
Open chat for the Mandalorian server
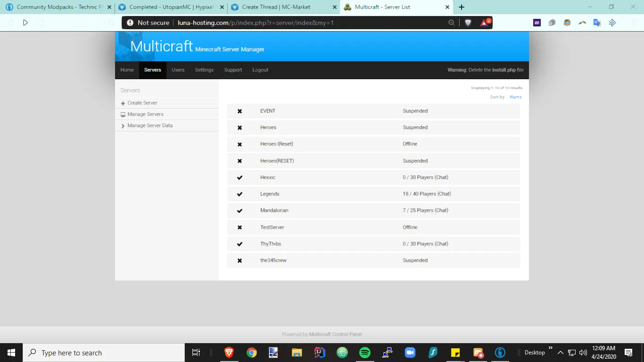coord(441,210)
